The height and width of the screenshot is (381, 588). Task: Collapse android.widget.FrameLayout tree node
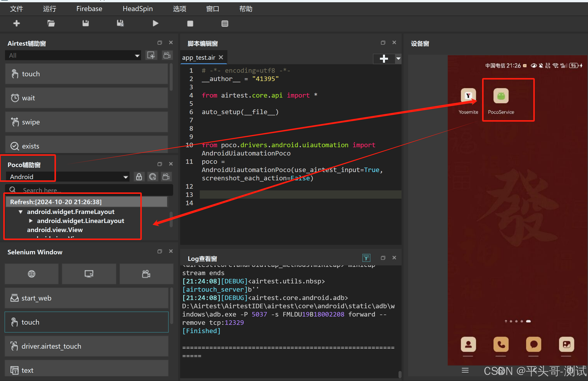click(21, 212)
